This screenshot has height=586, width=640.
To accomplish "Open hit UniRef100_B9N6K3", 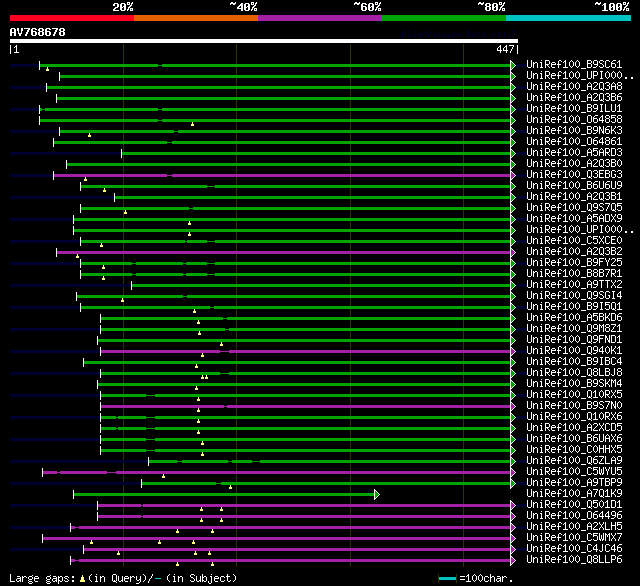I will [x=574, y=131].
